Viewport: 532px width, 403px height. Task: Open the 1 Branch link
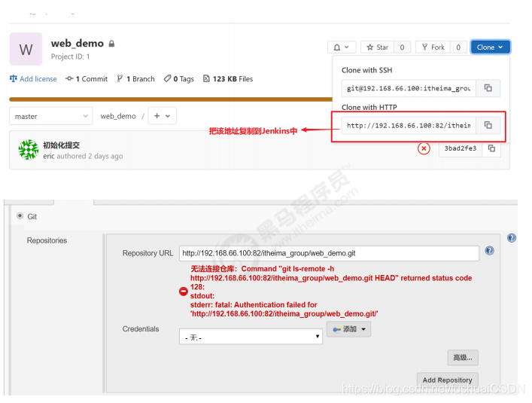tap(135, 79)
